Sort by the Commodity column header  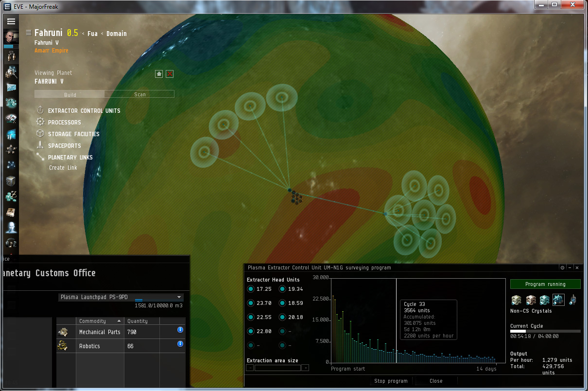pyautogui.click(x=100, y=321)
